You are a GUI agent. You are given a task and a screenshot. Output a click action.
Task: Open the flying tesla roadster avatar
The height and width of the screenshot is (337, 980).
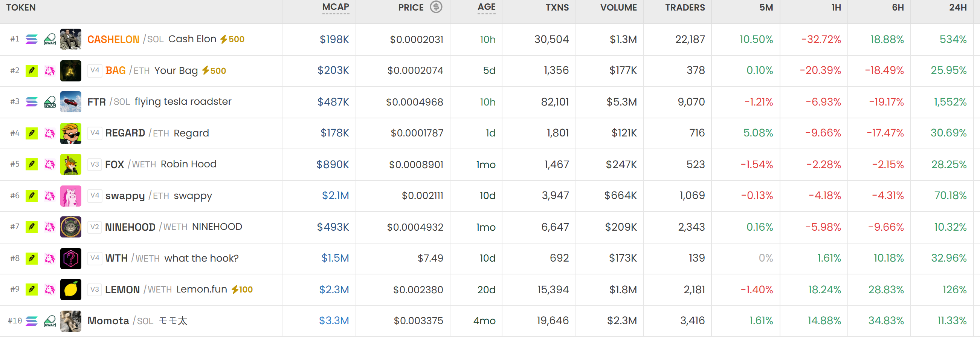pyautogui.click(x=71, y=102)
